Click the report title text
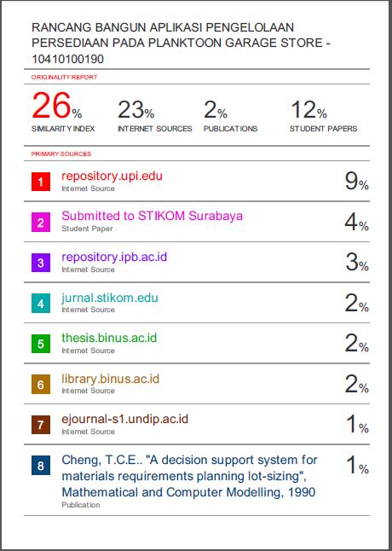Viewport: 392px width, 551px height. 181,43
